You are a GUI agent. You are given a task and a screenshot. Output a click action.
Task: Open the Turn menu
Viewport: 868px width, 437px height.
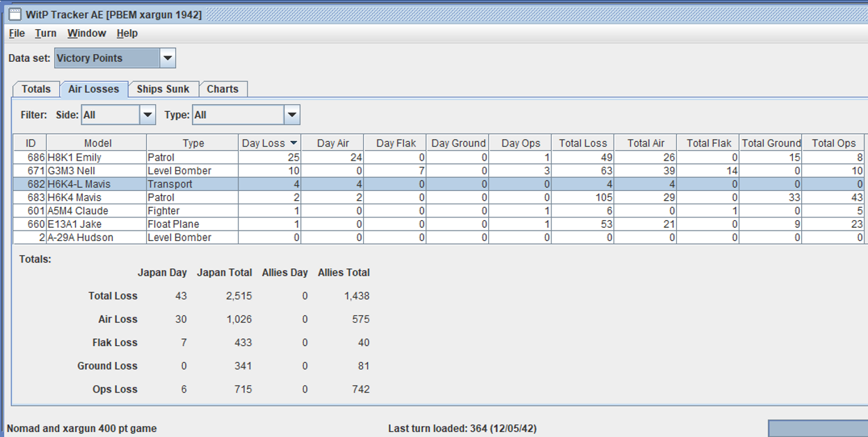coord(46,33)
